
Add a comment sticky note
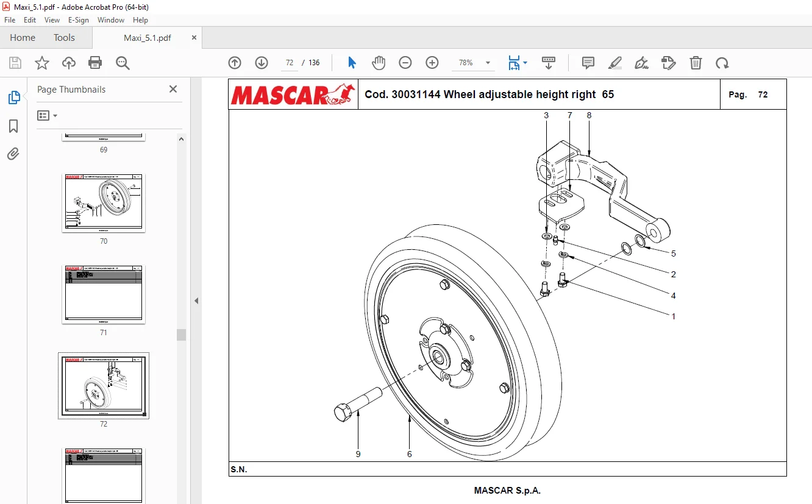588,63
